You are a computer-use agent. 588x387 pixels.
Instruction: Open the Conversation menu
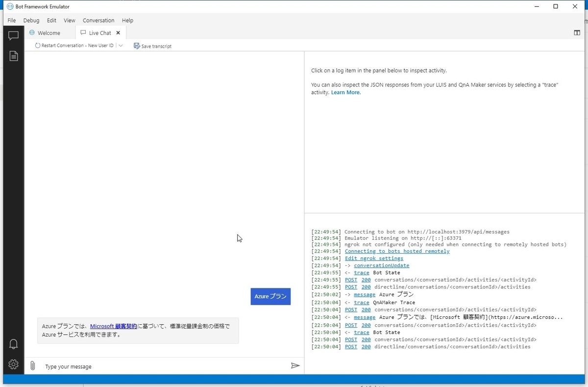pyautogui.click(x=98, y=21)
